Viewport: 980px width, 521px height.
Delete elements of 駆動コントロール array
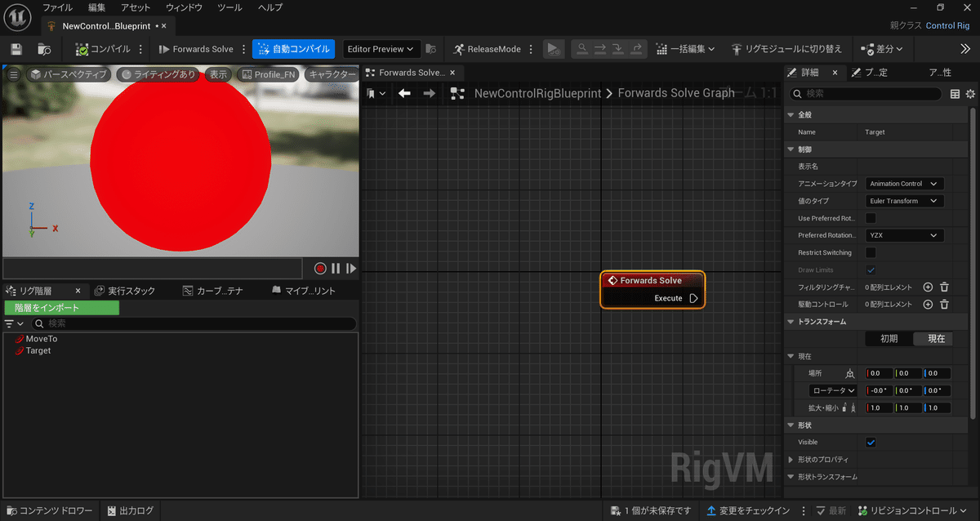coord(944,305)
